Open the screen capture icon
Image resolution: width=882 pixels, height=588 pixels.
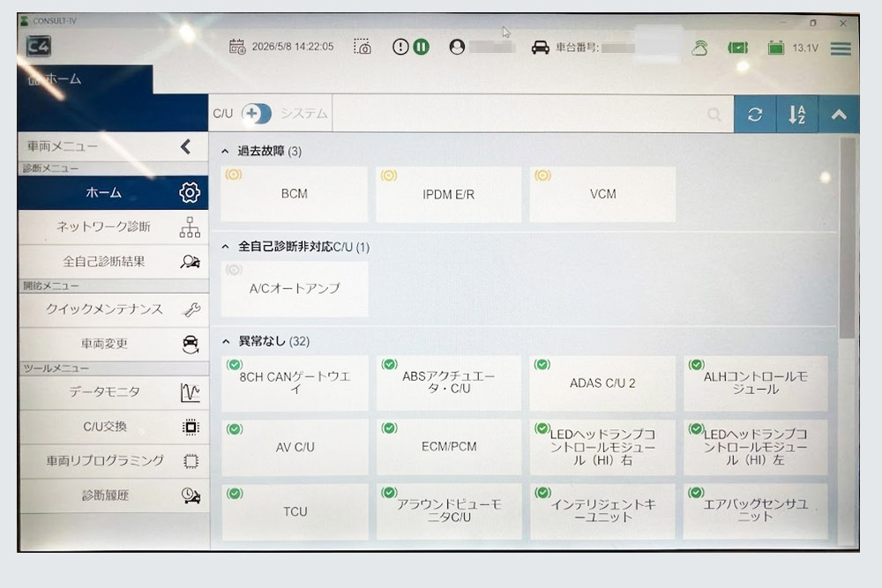coord(363,47)
